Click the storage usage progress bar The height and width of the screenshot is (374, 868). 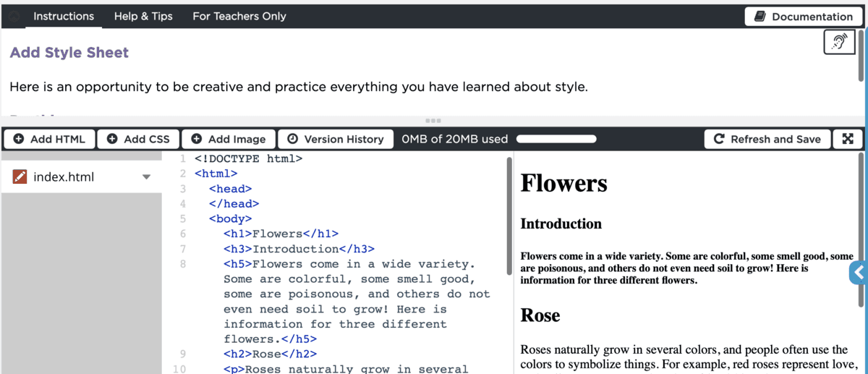click(556, 139)
